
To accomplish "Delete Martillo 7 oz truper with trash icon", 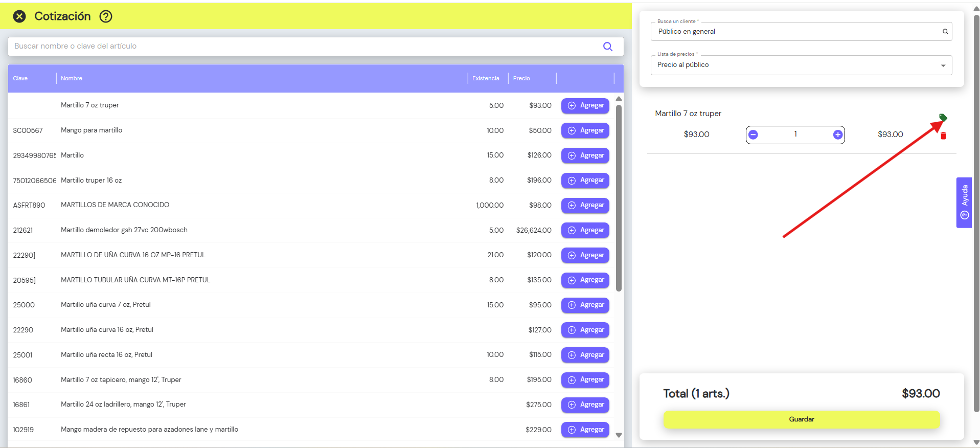I will (x=943, y=136).
